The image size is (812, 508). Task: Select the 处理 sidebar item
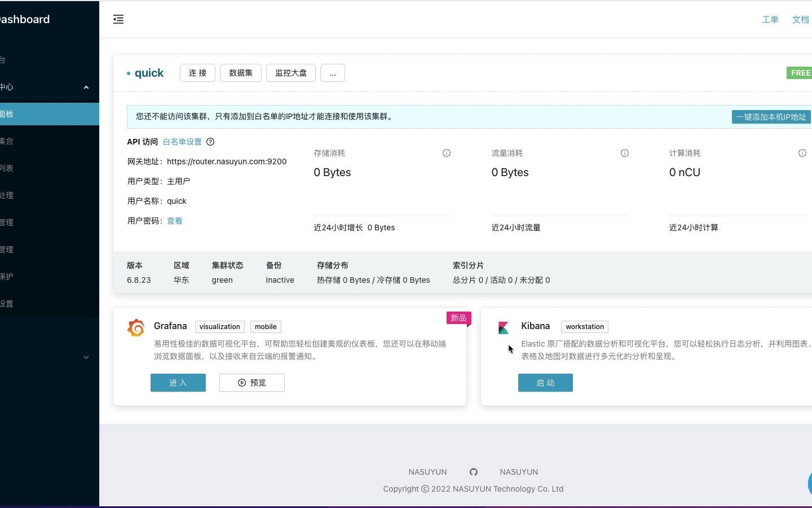coord(50,195)
